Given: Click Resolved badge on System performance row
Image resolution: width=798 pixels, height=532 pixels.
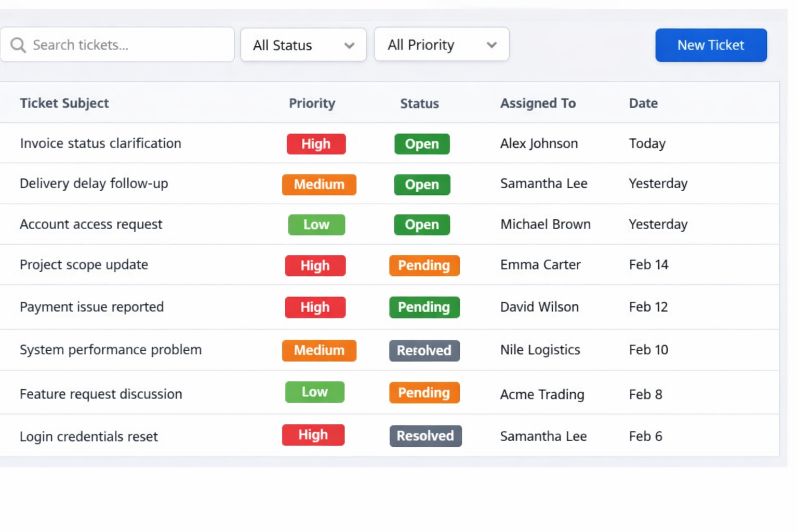Looking at the screenshot, I should (424, 351).
